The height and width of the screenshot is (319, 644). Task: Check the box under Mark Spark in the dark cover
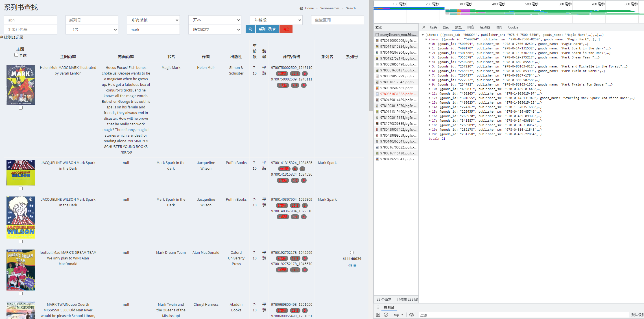(21, 189)
